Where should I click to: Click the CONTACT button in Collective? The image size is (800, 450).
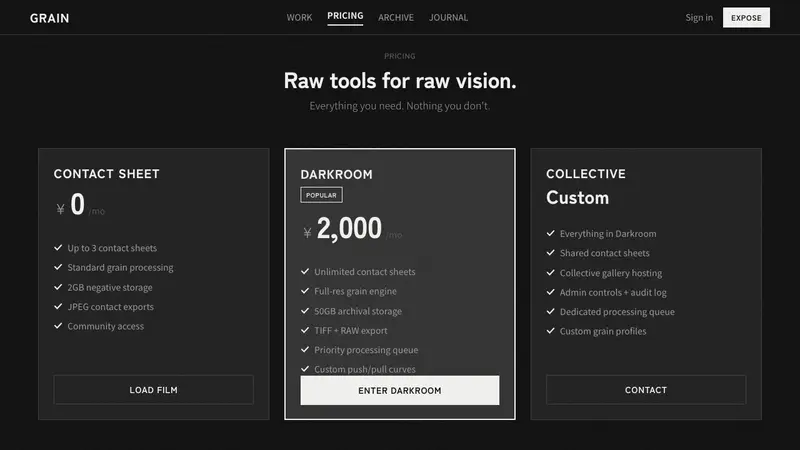646,390
